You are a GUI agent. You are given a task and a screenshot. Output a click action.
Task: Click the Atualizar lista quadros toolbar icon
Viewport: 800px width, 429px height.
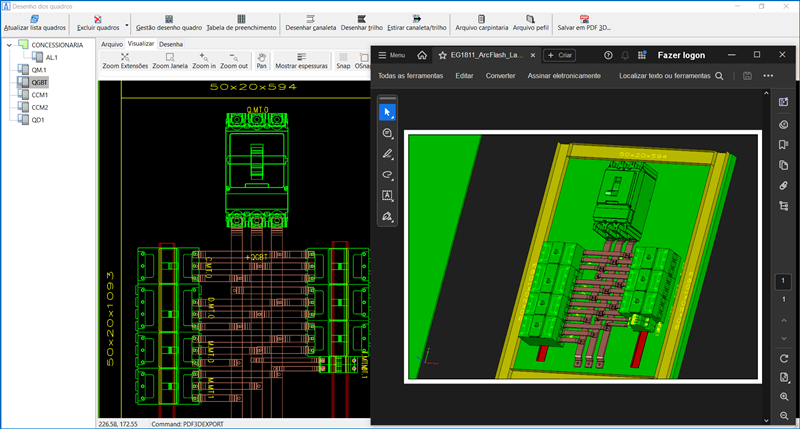click(35, 18)
